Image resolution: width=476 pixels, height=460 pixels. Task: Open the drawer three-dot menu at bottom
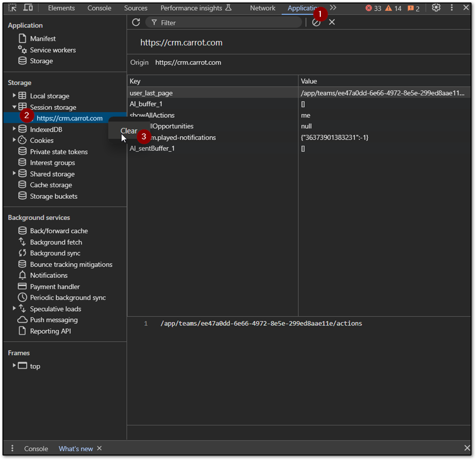[12, 448]
